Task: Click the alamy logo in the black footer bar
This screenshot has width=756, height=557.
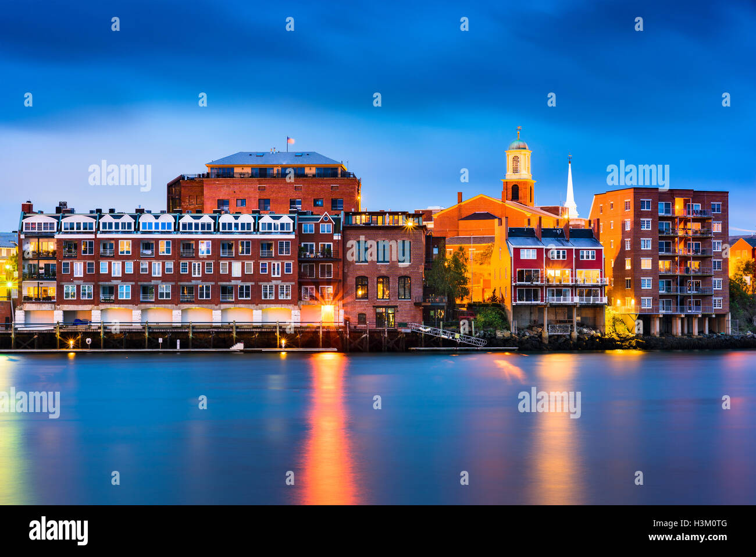Action: [x=59, y=531]
